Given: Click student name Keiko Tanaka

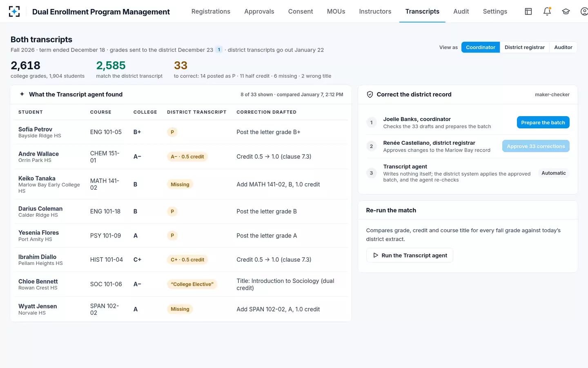Looking at the screenshot, I should (x=37, y=178).
